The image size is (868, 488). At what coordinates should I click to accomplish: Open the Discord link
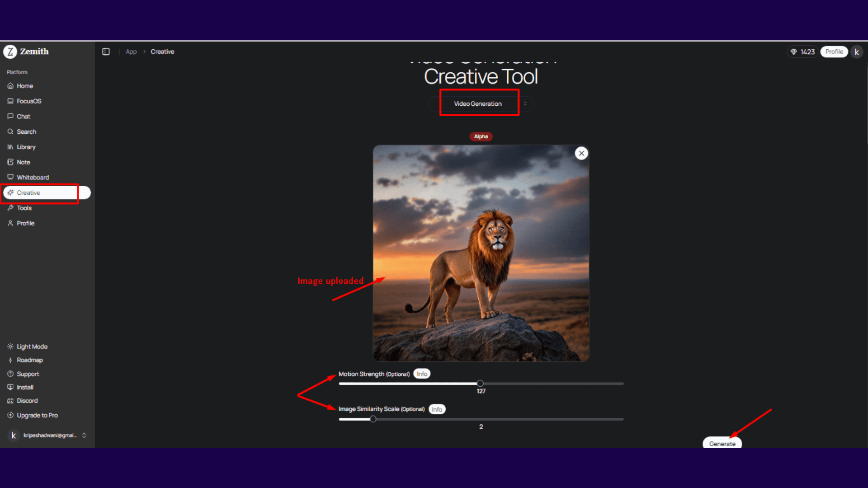point(27,401)
